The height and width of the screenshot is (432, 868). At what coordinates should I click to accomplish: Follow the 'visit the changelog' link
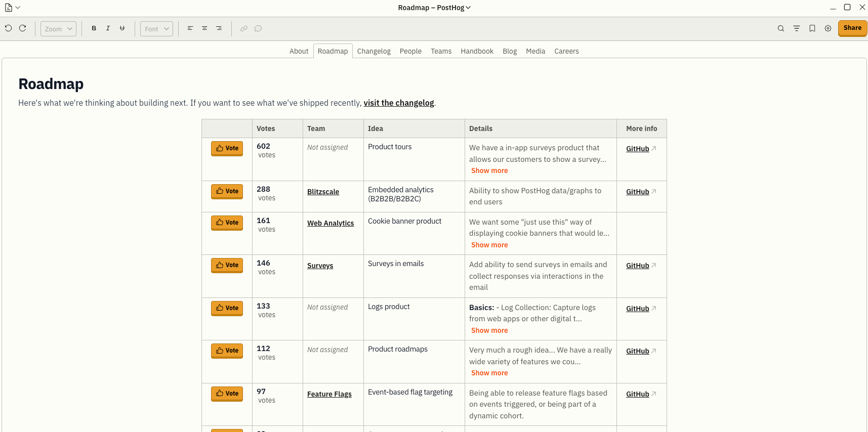[399, 103]
